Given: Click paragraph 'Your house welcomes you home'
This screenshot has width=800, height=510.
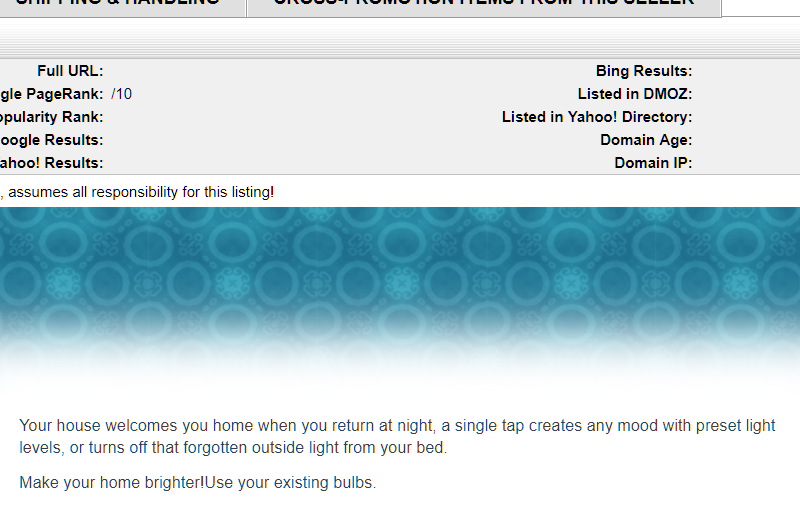Looking at the screenshot, I should click(397, 436).
